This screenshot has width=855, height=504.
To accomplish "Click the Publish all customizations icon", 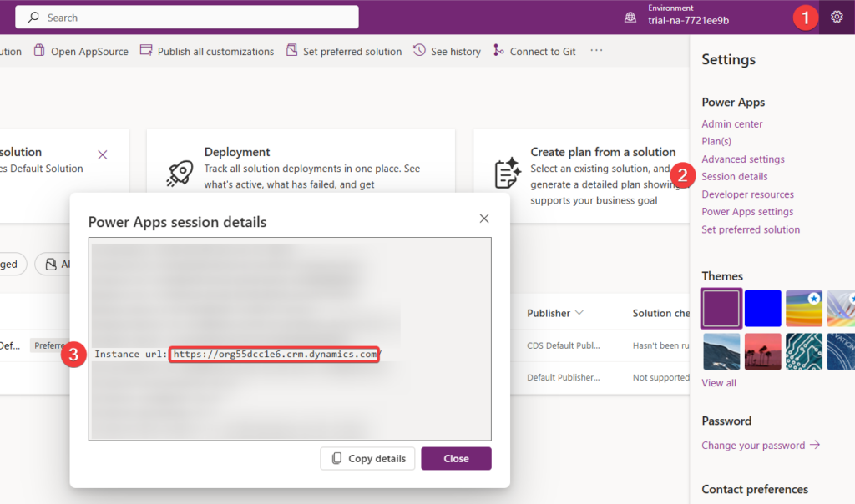I will pyautogui.click(x=146, y=51).
